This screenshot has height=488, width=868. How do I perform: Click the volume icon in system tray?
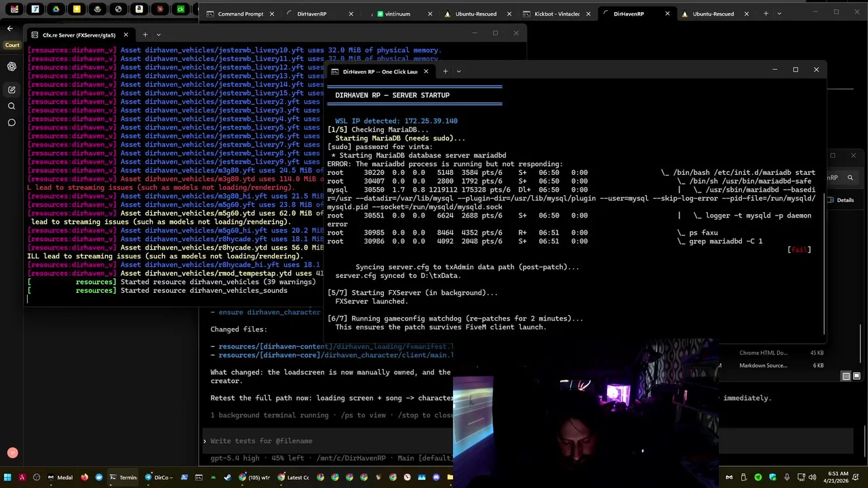coord(812,477)
